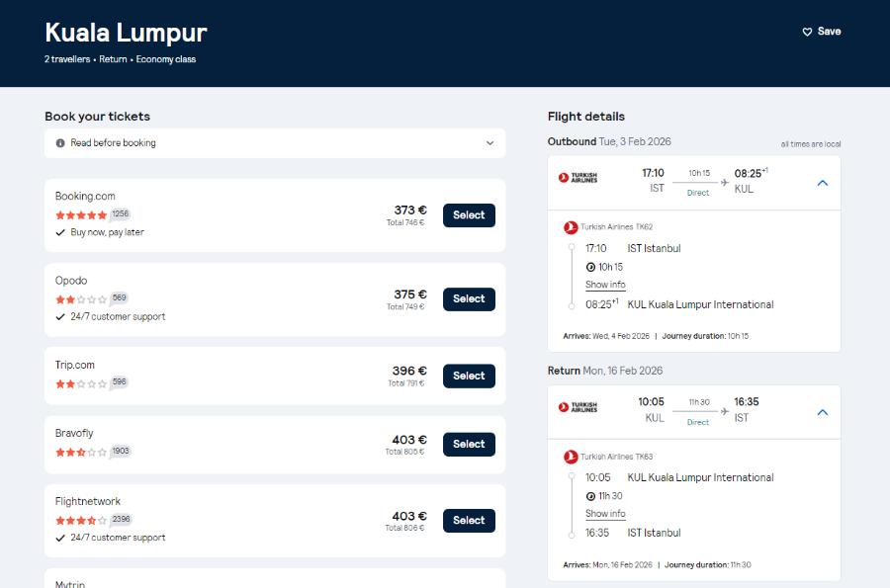Click the Opodo 24/7 customer support checkmark
This screenshot has width=890, height=588.
pyautogui.click(x=60, y=317)
